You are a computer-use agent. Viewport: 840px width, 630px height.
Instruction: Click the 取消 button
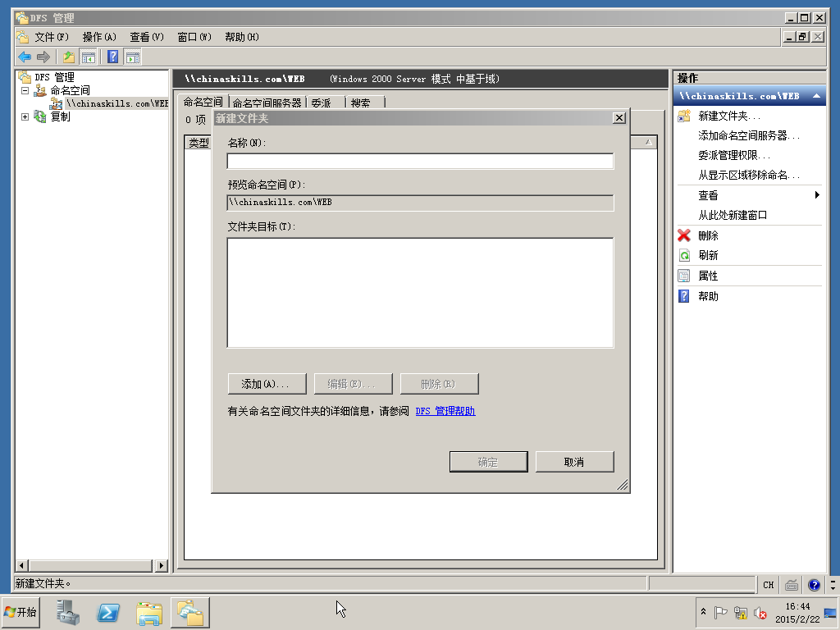click(x=574, y=462)
